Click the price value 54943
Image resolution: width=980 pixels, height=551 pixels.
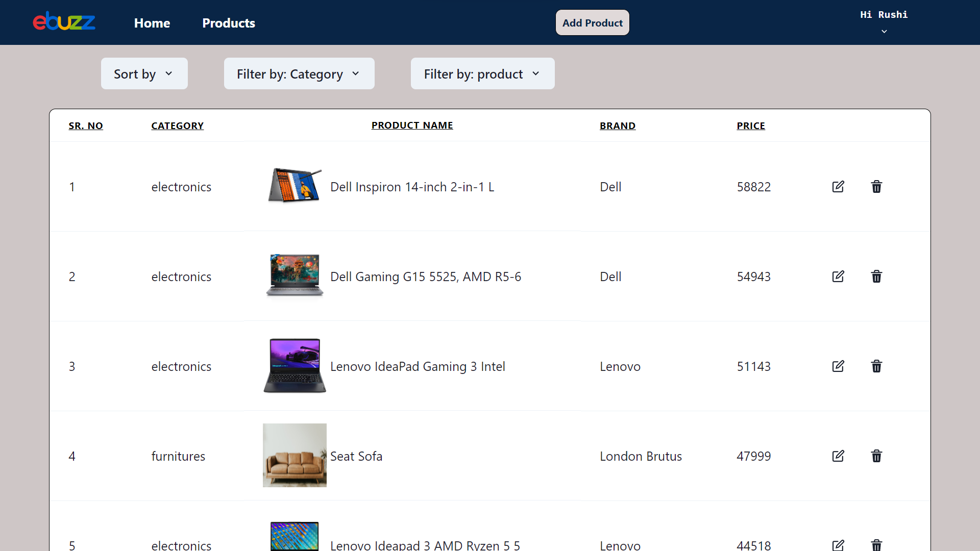click(754, 277)
